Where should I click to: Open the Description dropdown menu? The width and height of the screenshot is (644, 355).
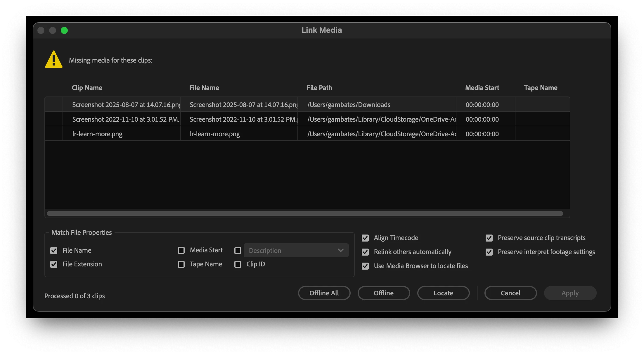[296, 250]
